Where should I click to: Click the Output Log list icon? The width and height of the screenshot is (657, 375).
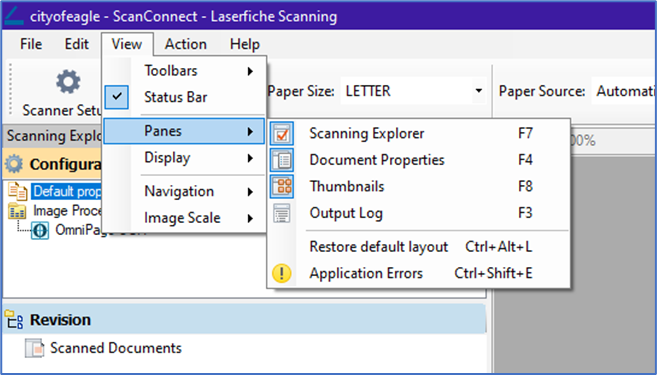point(282,213)
